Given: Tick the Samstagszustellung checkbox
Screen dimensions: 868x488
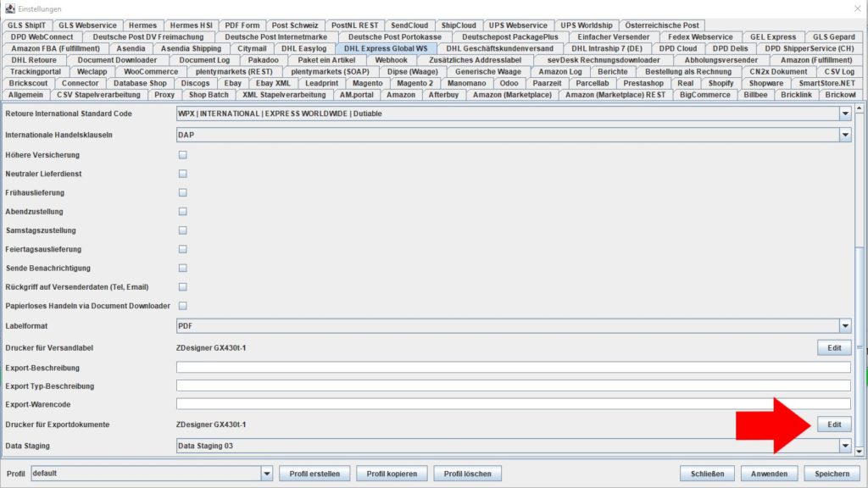Looking at the screenshot, I should coord(183,230).
